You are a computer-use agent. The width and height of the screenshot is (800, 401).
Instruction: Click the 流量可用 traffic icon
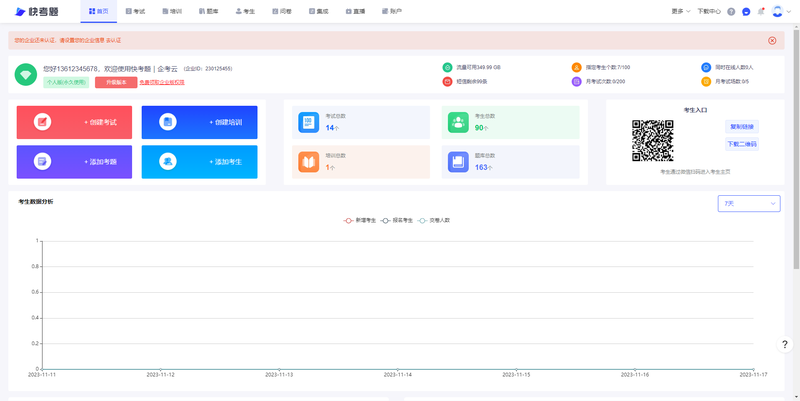click(447, 67)
